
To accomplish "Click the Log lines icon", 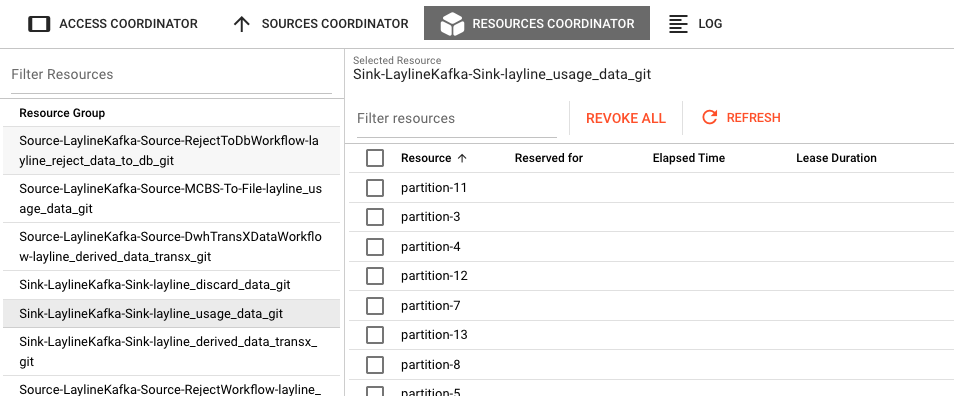I will point(678,24).
